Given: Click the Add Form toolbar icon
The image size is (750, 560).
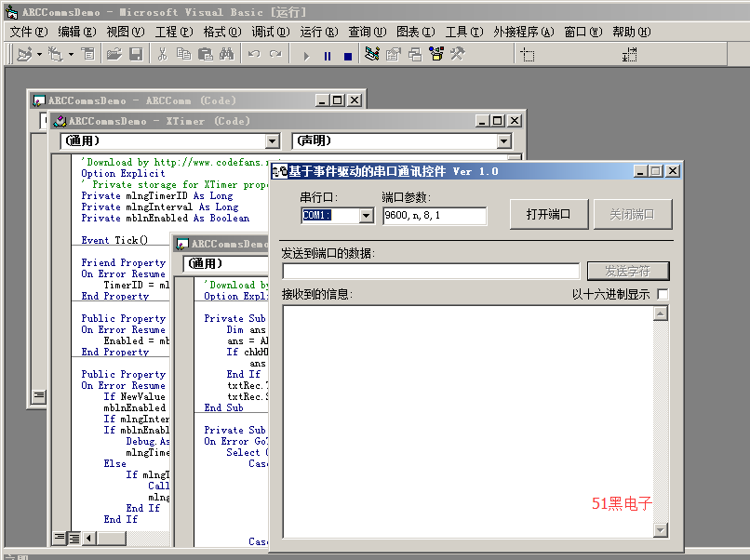Looking at the screenshot, I should coord(56,55).
